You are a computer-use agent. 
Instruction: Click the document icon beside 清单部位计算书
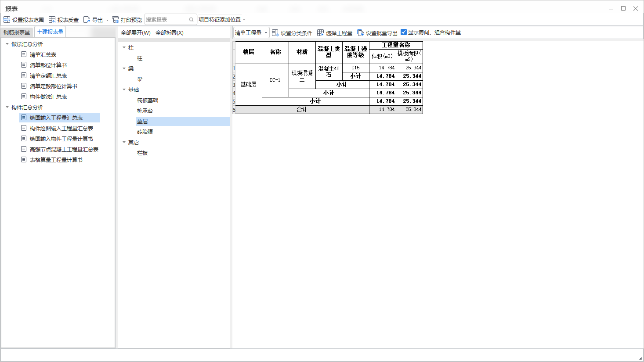click(24, 65)
